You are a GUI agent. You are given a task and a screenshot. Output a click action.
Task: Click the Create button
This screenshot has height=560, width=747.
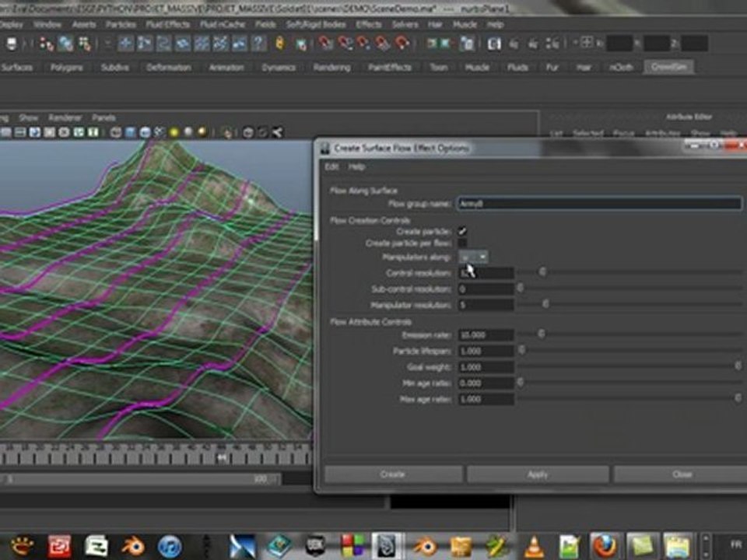pyautogui.click(x=393, y=474)
